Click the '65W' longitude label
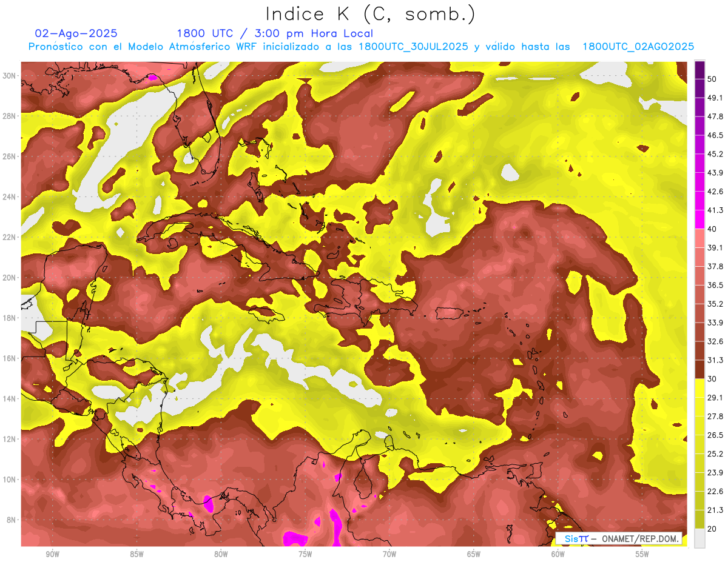Screen dimensions: 728x562 coord(474,554)
